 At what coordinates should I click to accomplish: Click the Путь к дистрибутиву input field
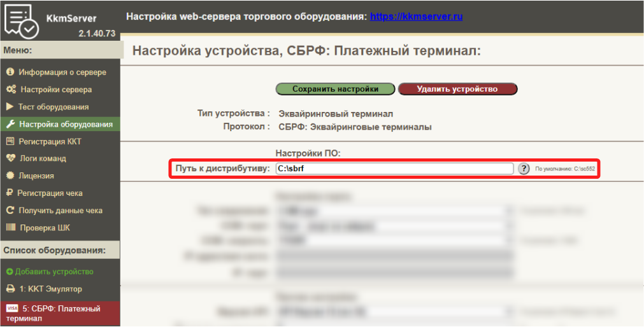click(394, 169)
